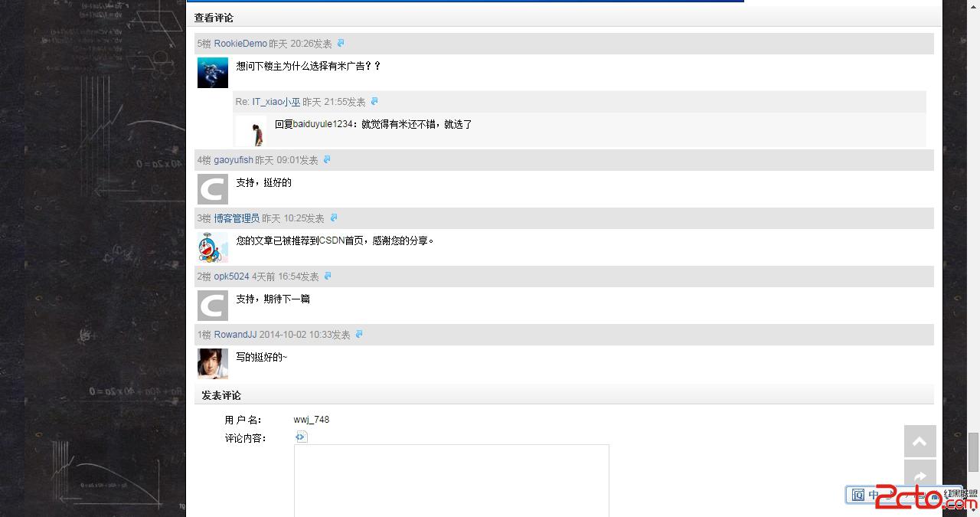This screenshot has height=517, width=980.
Task: Click username value wwj_748
Action: [x=312, y=420]
